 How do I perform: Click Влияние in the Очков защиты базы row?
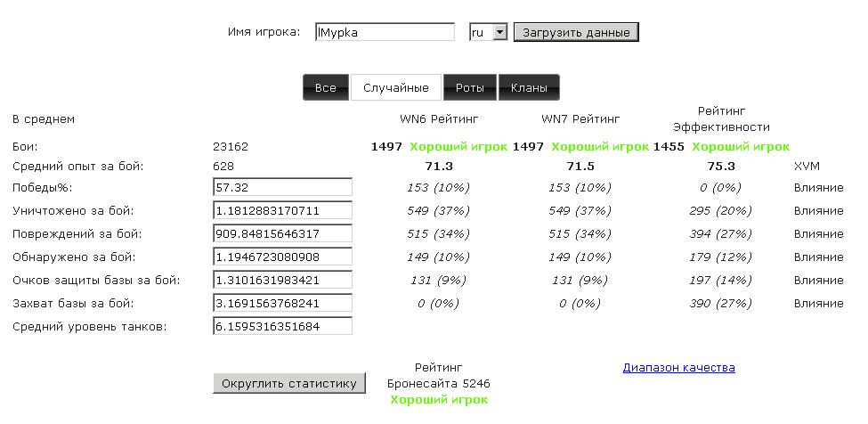tap(819, 281)
